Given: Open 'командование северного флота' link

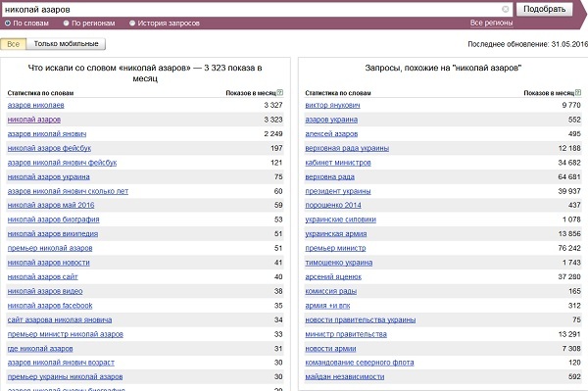Looking at the screenshot, I should click(360, 363).
